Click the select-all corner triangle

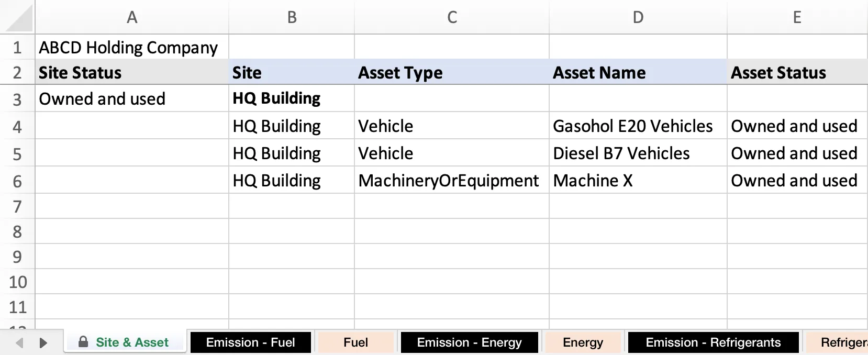(x=18, y=18)
